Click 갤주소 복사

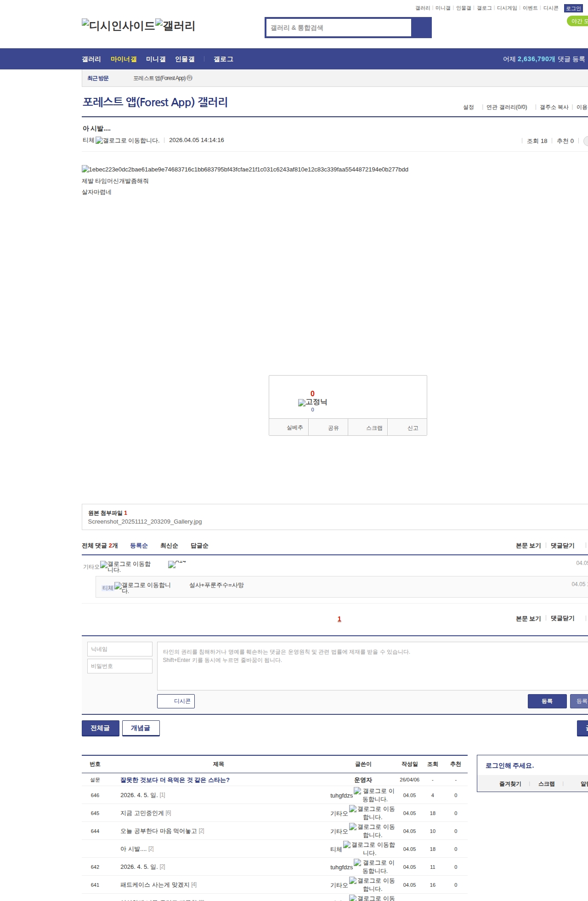click(x=554, y=107)
